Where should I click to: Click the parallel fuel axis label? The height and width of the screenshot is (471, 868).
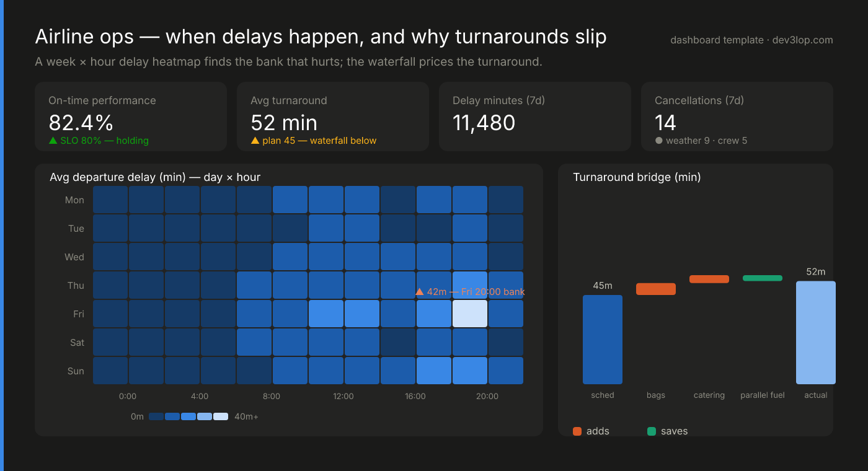tap(763, 395)
